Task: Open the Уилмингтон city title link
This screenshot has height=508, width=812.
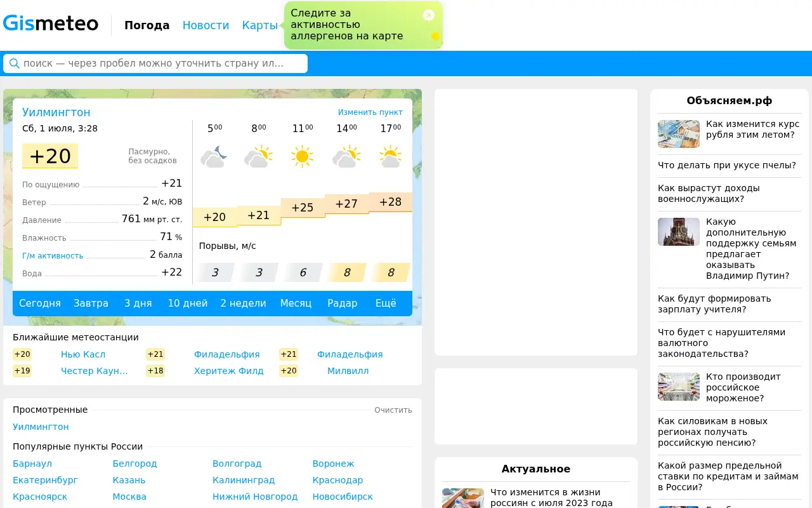Action: pos(56,112)
